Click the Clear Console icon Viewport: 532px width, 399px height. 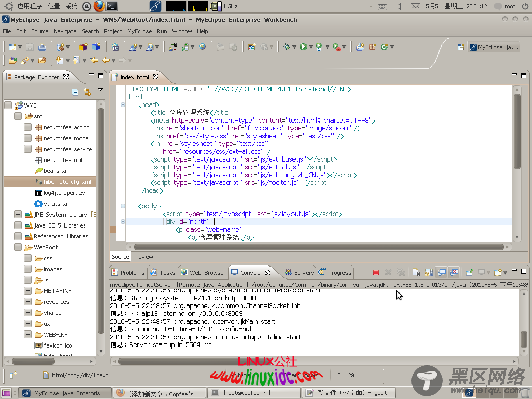416,272
